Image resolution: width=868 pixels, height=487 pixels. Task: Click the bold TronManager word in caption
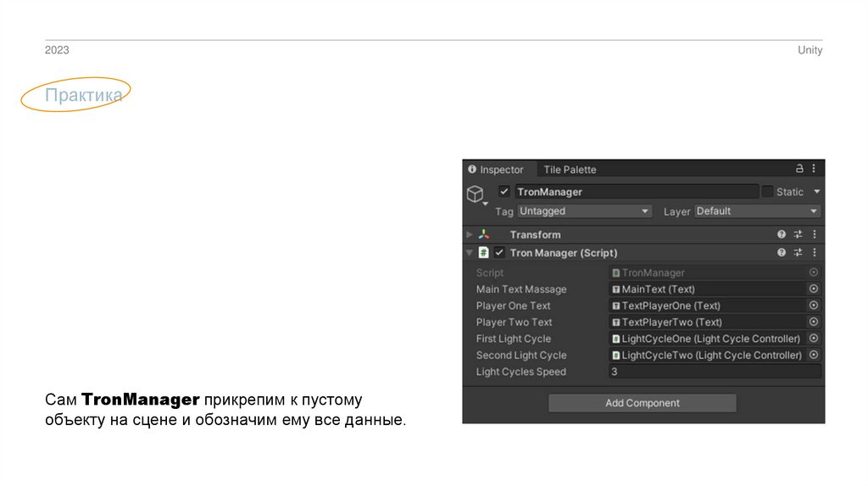(140, 400)
